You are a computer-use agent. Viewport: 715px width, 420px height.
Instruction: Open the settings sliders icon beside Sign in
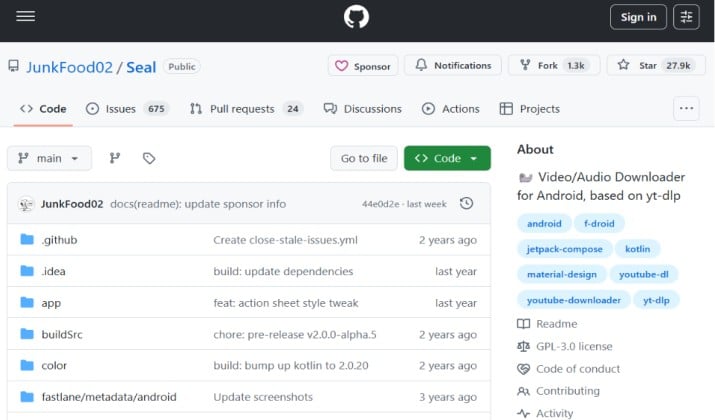point(686,17)
